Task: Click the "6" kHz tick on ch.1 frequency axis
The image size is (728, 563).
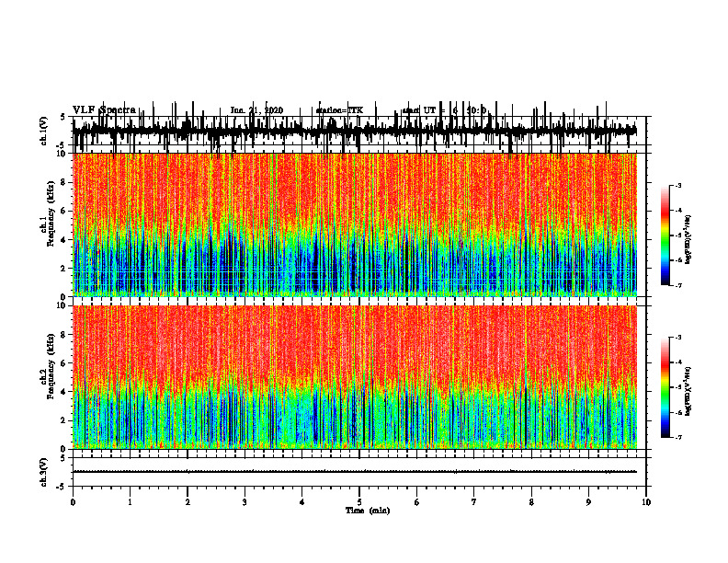Action: pyautogui.click(x=63, y=212)
